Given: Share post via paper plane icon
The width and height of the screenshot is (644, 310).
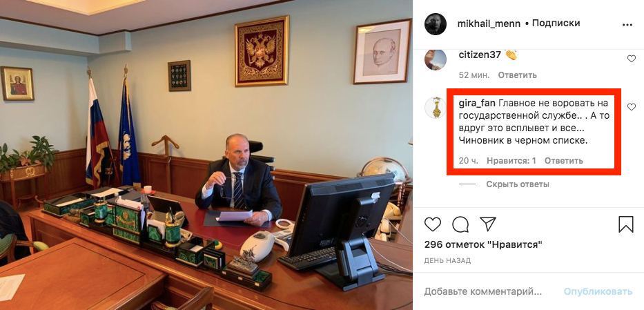Looking at the screenshot, I should 488,224.
